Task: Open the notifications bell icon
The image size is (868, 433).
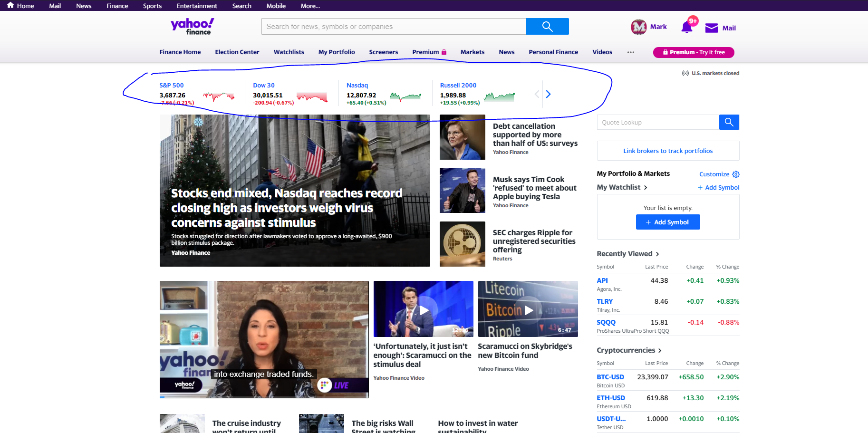Action: [687, 27]
